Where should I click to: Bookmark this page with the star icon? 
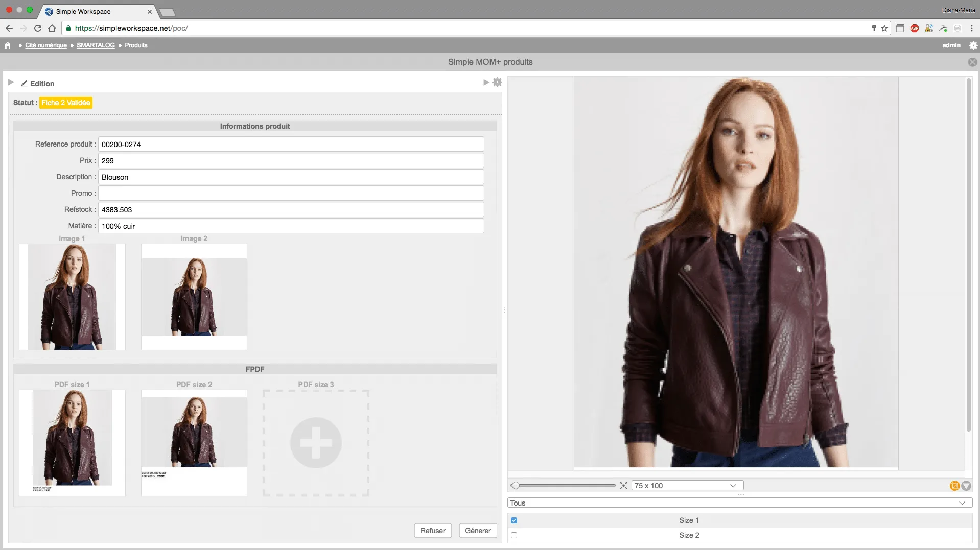click(x=884, y=28)
